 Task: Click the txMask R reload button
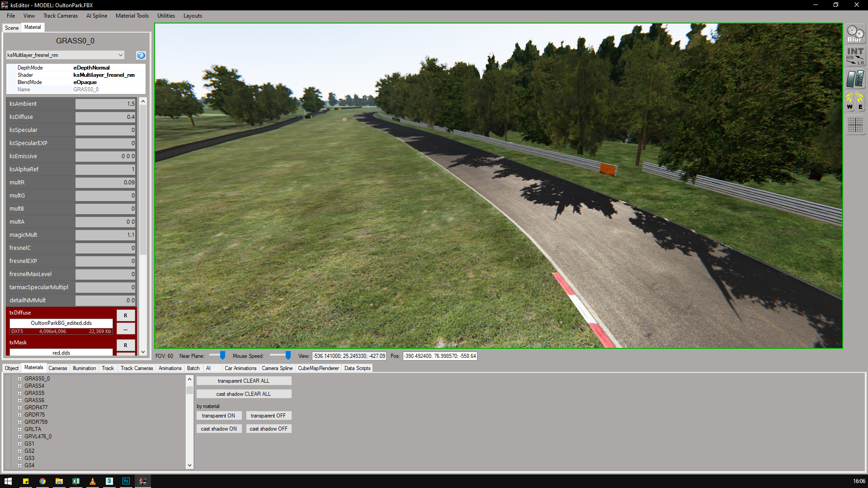[x=126, y=345]
